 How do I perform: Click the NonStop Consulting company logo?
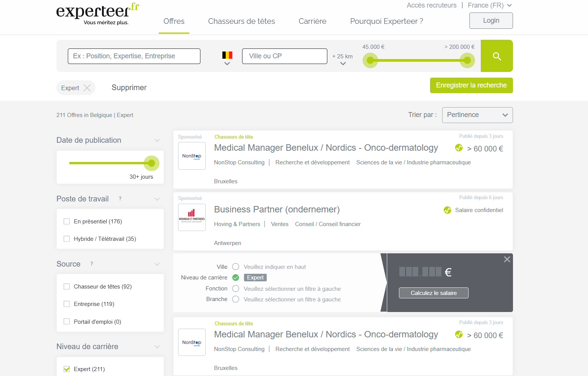pos(192,156)
